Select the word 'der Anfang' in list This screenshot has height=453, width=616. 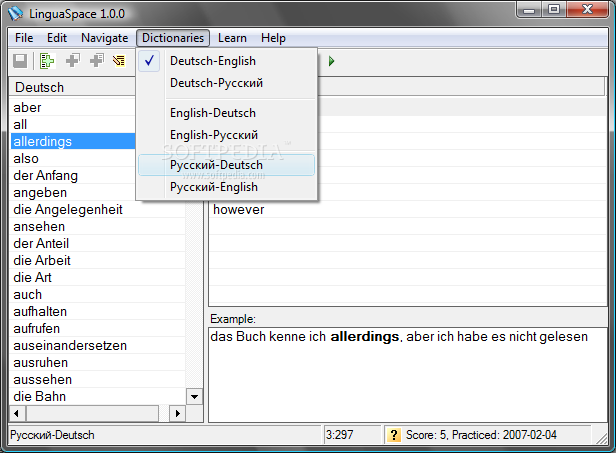click(46, 176)
